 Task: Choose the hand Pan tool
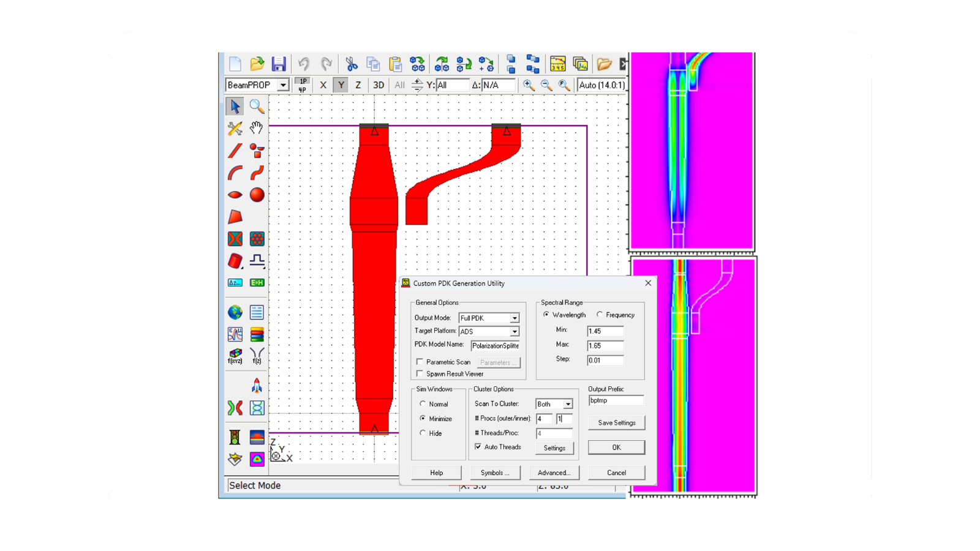pyautogui.click(x=257, y=128)
